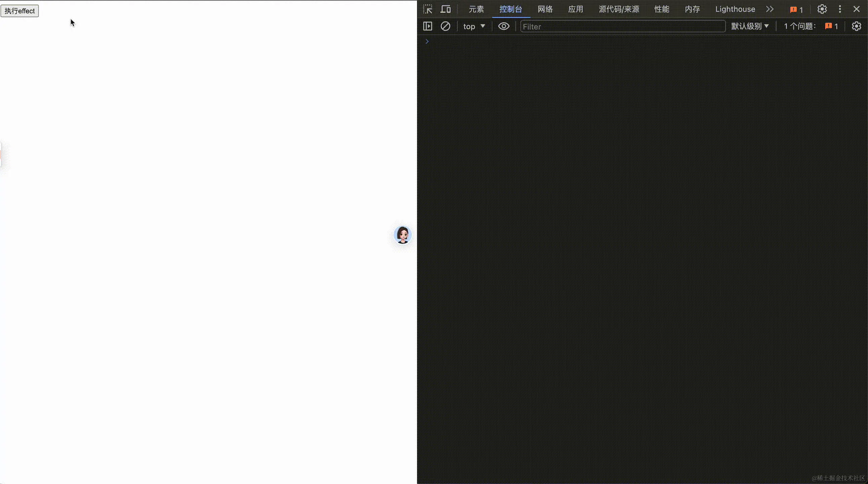Open the issues warning toggle in console toolbar
The height and width of the screenshot is (484, 868).
[831, 26]
